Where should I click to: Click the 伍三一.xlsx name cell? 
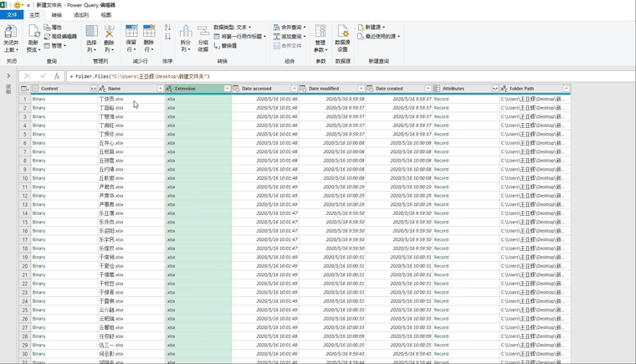tap(131, 345)
